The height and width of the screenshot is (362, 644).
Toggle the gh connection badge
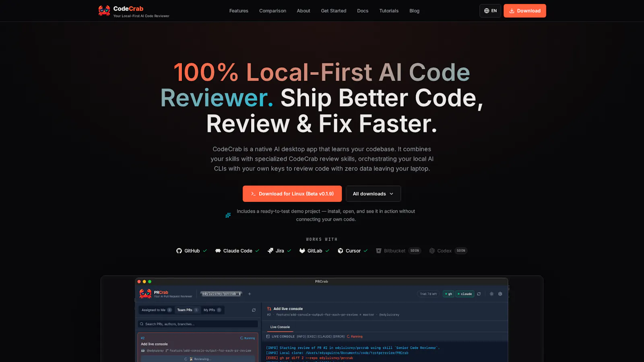pyautogui.click(x=448, y=294)
